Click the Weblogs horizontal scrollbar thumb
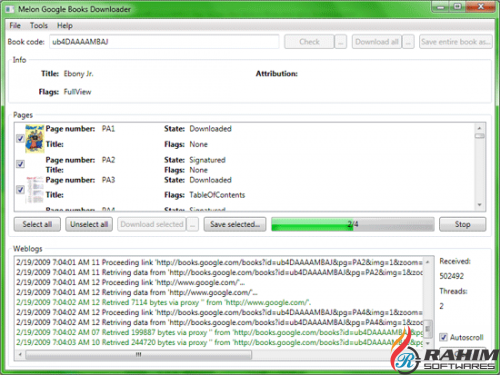The image size is (500, 375). [x=139, y=354]
